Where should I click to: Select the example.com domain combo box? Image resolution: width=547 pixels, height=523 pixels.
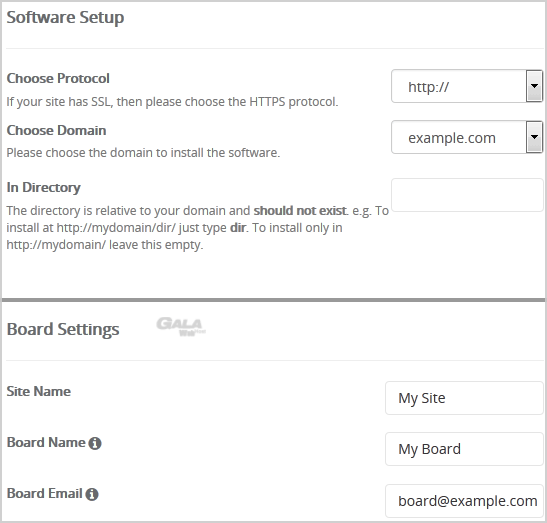467,137
